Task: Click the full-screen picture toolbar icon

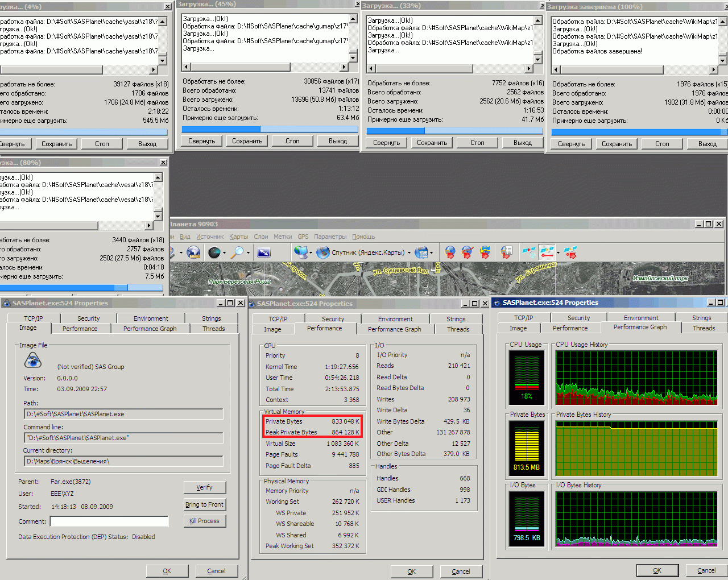Action: pyautogui.click(x=264, y=252)
